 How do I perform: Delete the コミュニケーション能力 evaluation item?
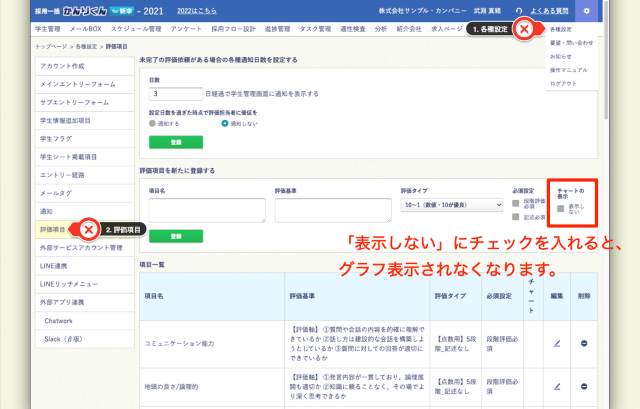tap(584, 343)
